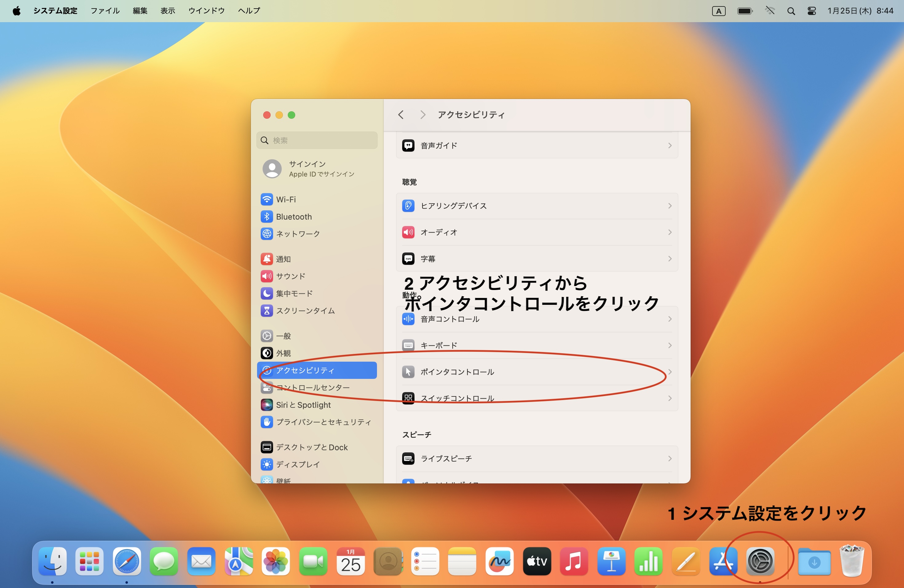Open Launchpad in the Dock
Viewport: 904px width, 588px height.
89,561
